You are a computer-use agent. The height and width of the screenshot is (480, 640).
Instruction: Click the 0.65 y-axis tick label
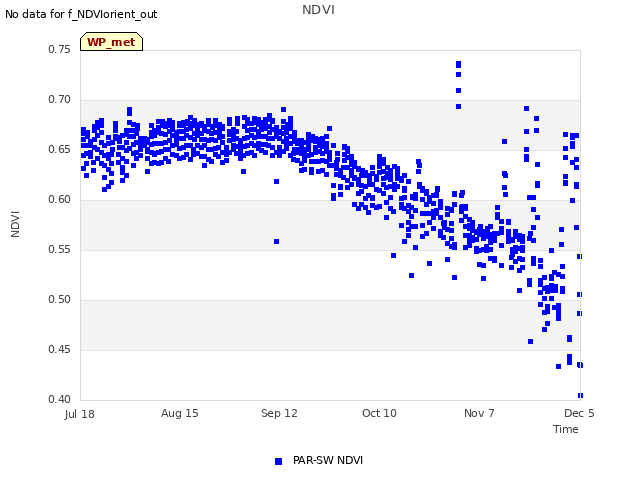click(x=60, y=149)
